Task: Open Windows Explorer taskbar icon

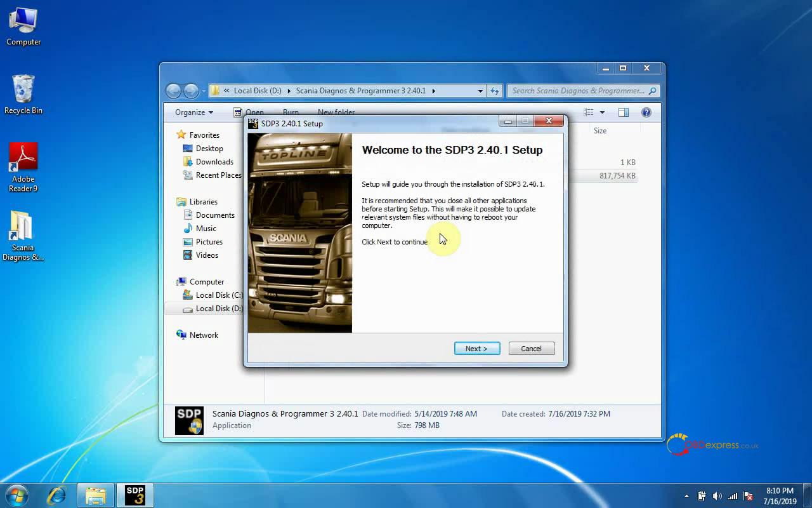Action: 95,495
